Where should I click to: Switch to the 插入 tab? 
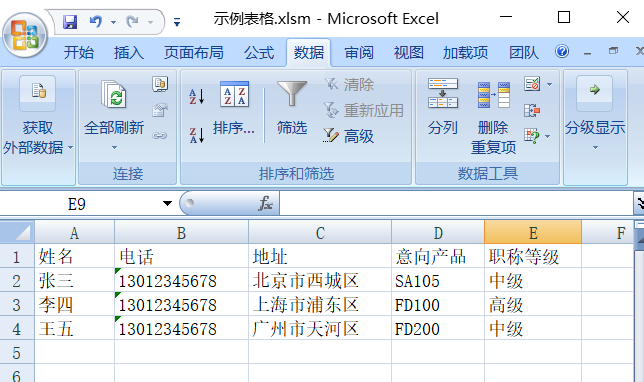[x=129, y=53]
